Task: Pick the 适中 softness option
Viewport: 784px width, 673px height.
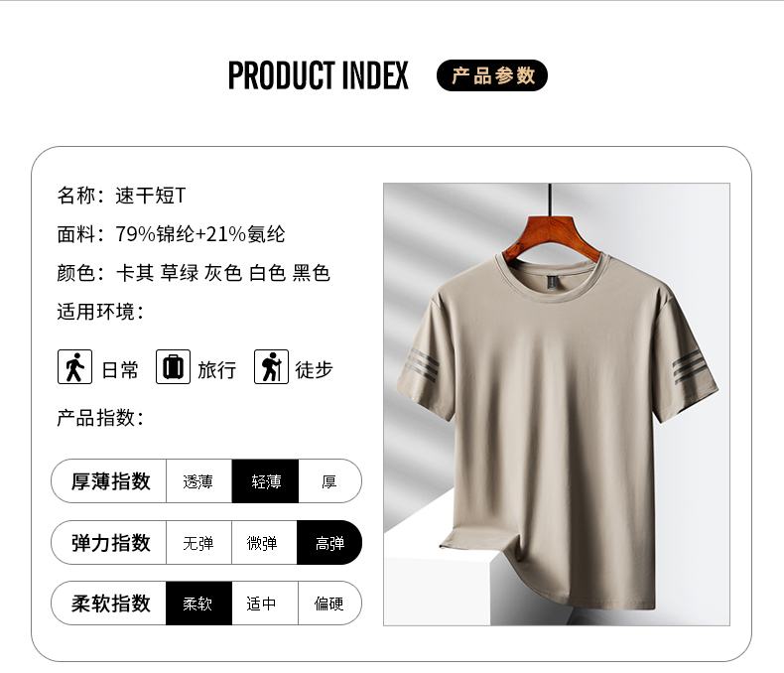Action: 265,604
